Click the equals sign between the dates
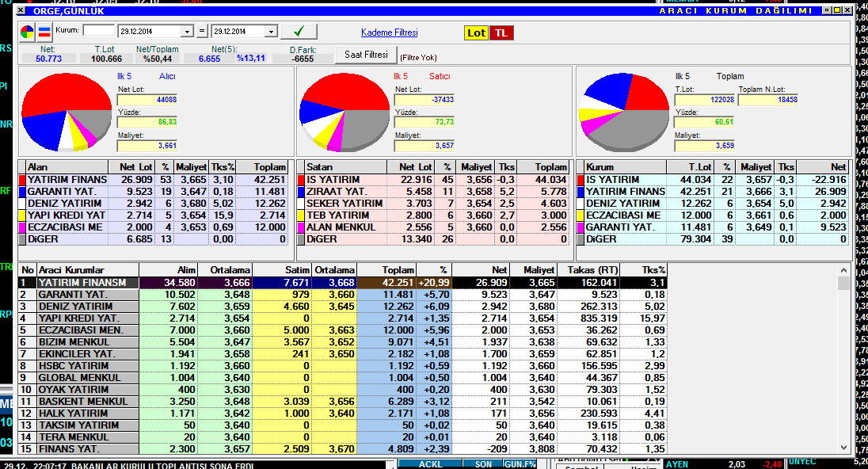868x469 pixels. tap(202, 31)
